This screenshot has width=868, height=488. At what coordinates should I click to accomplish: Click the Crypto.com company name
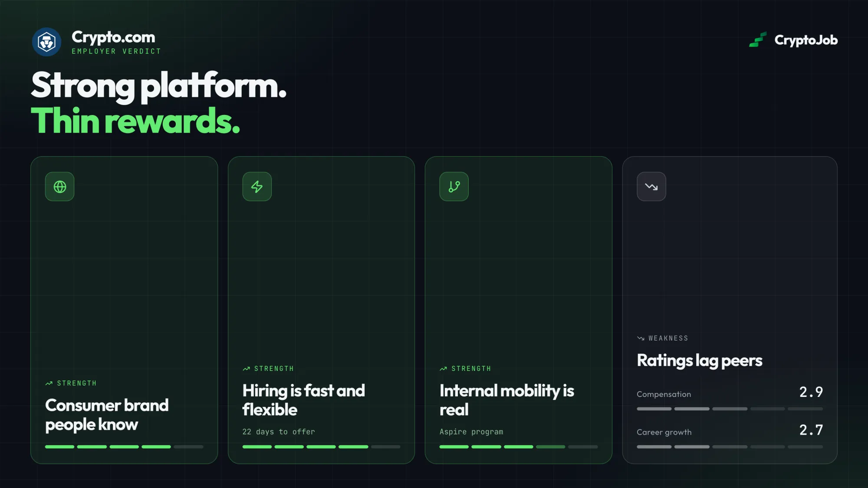(113, 37)
